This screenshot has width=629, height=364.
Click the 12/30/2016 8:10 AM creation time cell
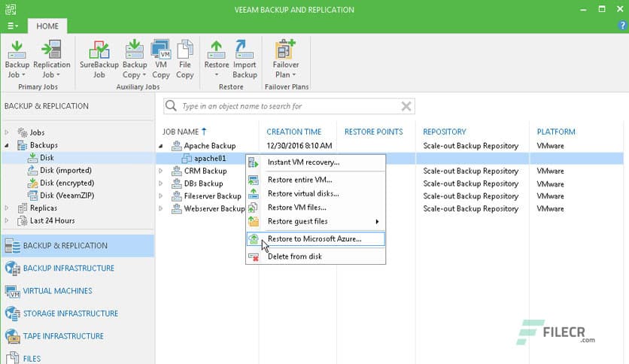pyautogui.click(x=299, y=146)
